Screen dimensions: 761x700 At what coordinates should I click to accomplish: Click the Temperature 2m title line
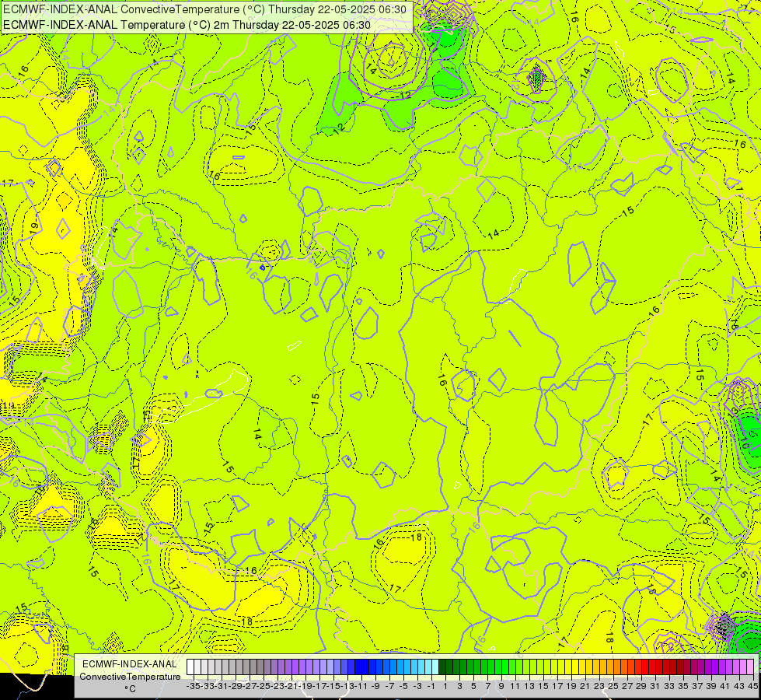coord(187,25)
